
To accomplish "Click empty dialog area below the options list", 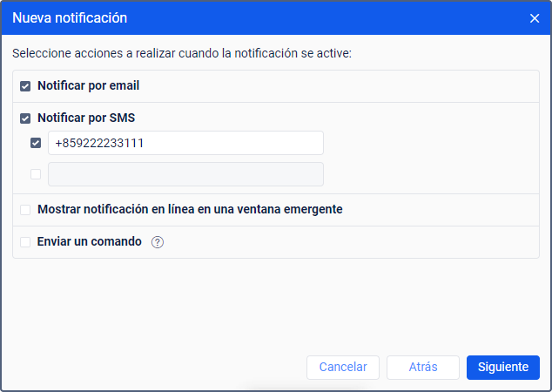I will coord(275,305).
